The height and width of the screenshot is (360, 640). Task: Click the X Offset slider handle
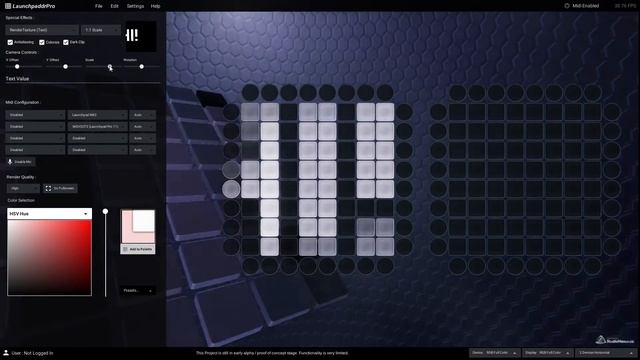pyautogui.click(x=17, y=67)
